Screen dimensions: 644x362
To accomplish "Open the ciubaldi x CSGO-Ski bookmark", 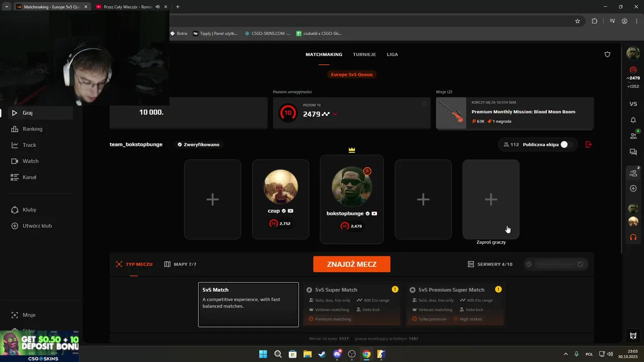I will (x=319, y=34).
